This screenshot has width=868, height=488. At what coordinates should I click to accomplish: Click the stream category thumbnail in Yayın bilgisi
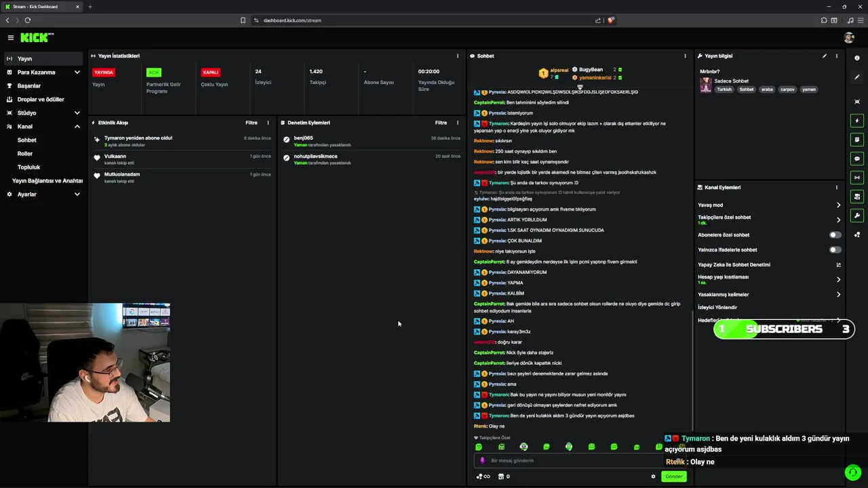706,85
